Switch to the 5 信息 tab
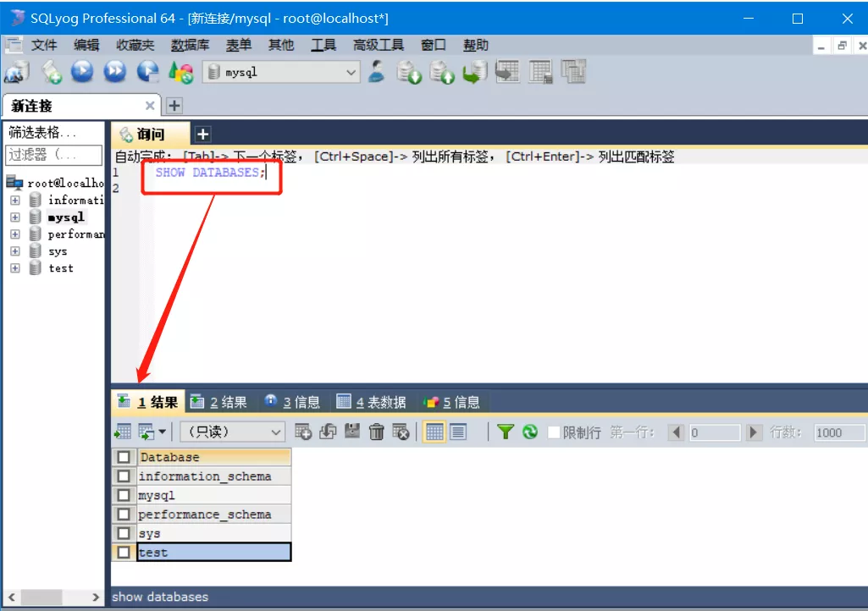The image size is (868, 611). (451, 402)
